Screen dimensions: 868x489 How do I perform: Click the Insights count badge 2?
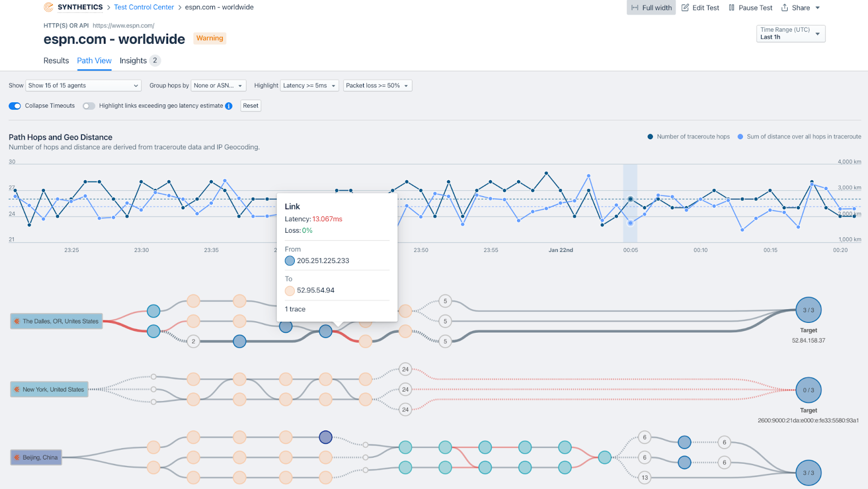click(155, 61)
